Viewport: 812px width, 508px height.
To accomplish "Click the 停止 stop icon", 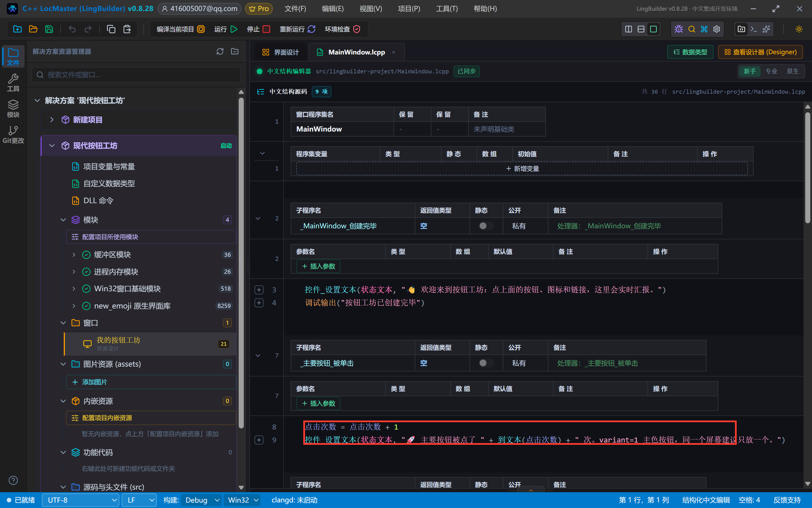I will coord(266,29).
